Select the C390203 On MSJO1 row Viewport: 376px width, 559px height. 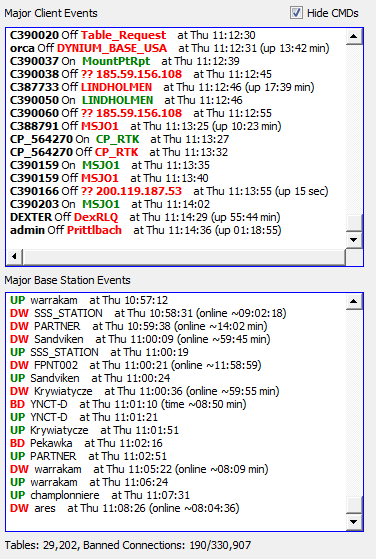tap(110, 204)
